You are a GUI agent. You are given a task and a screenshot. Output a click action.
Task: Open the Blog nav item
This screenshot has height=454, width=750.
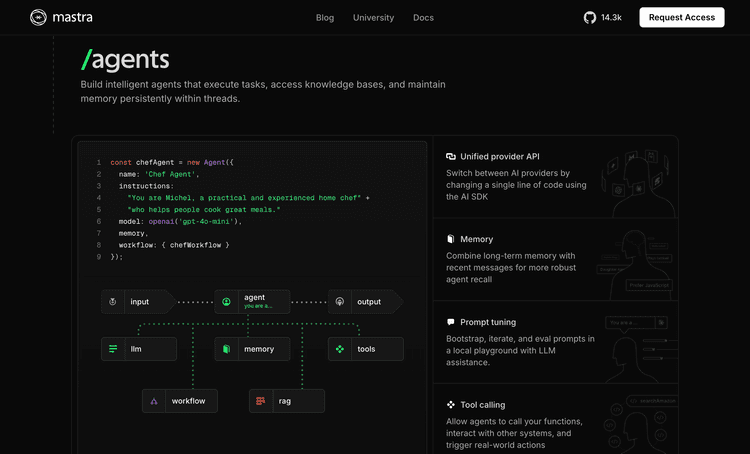tap(325, 18)
